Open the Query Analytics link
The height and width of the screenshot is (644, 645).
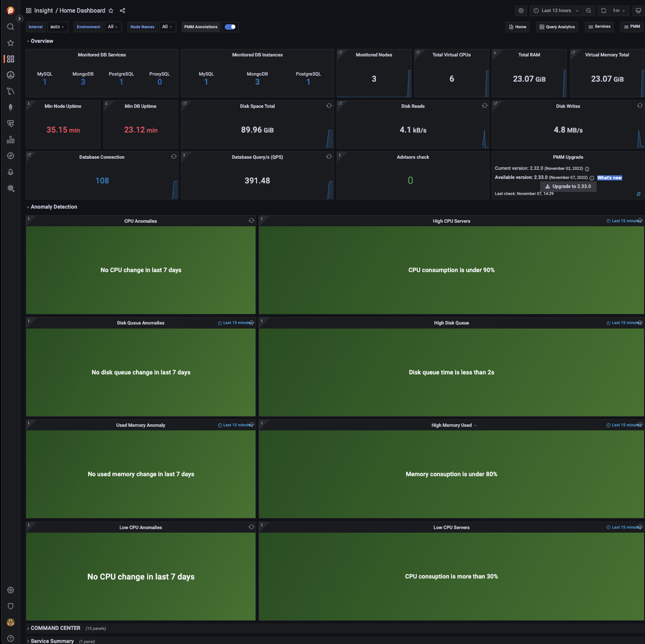[557, 27]
